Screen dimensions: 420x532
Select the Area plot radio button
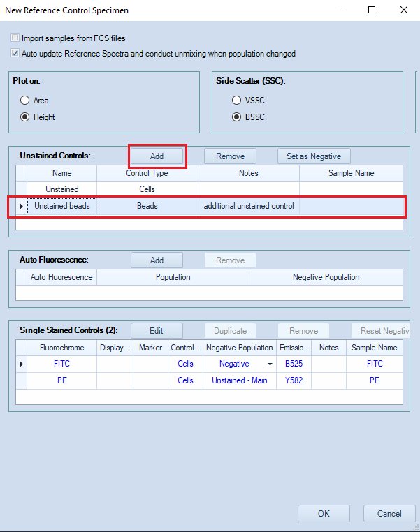[25, 101]
